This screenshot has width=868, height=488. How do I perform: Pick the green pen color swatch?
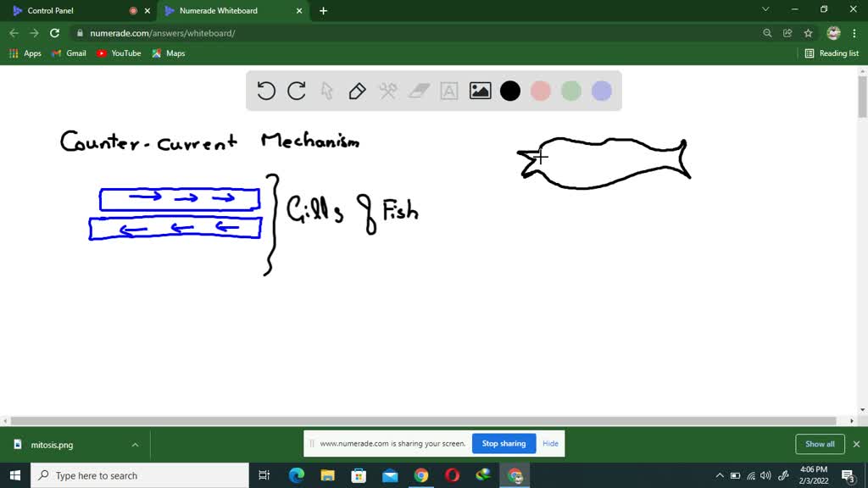pyautogui.click(x=570, y=90)
